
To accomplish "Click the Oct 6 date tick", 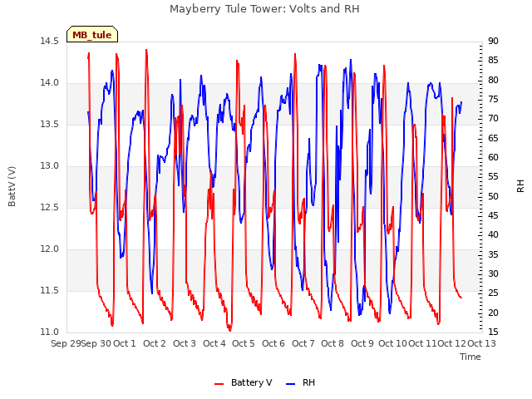I will coord(273,343).
